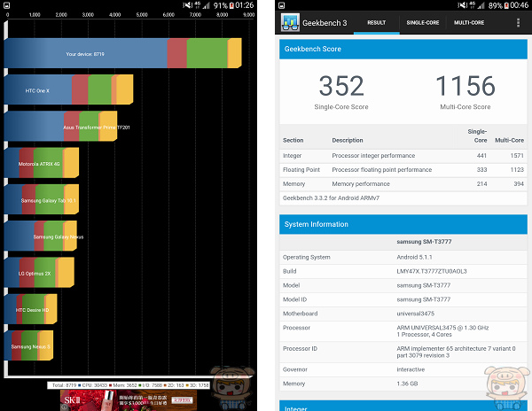Tap the red Mem legend square
This screenshot has height=411, width=532.
pos(110,385)
